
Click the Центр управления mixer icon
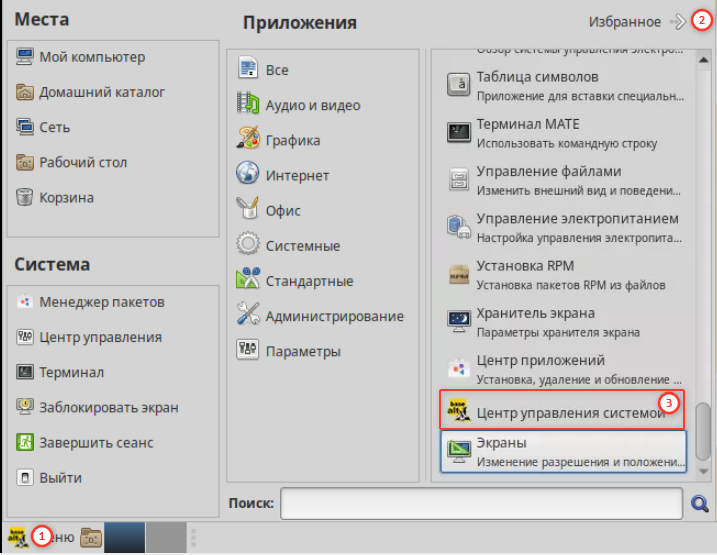click(24, 337)
